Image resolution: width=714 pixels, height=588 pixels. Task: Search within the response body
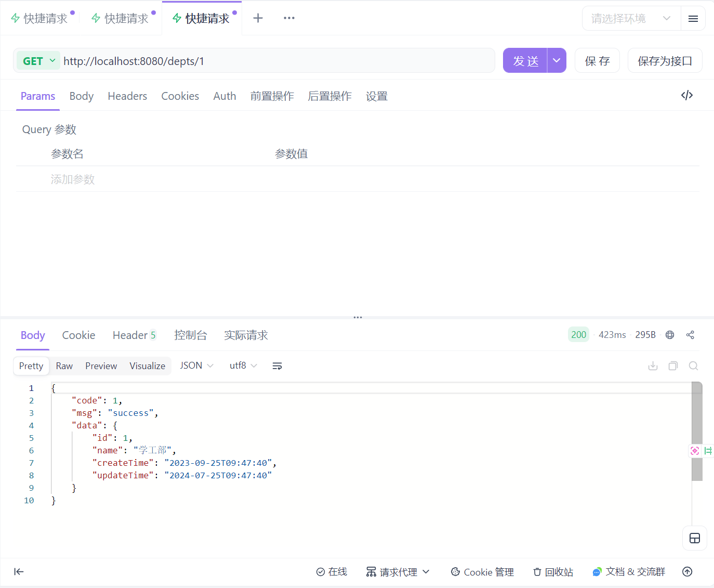[693, 366]
